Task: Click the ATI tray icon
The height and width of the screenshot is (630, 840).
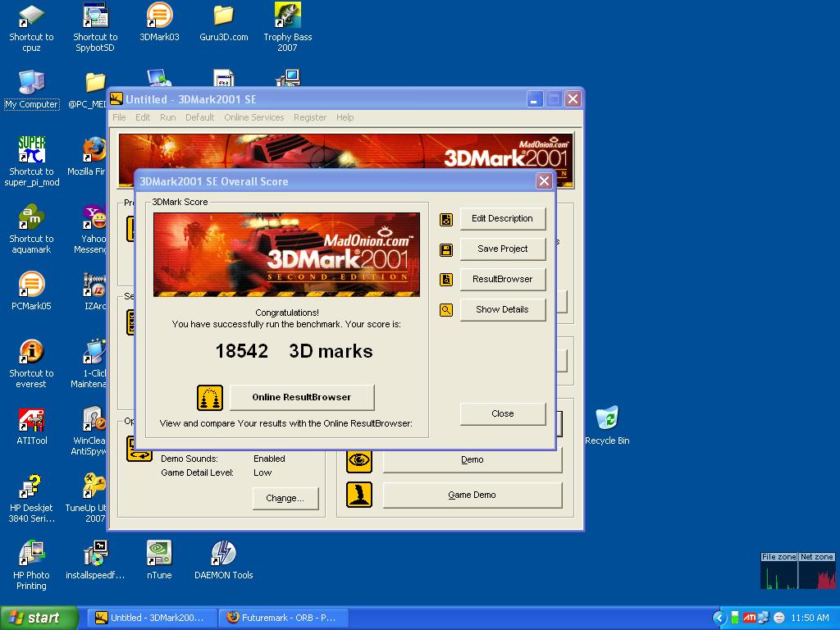Action: [x=750, y=619]
